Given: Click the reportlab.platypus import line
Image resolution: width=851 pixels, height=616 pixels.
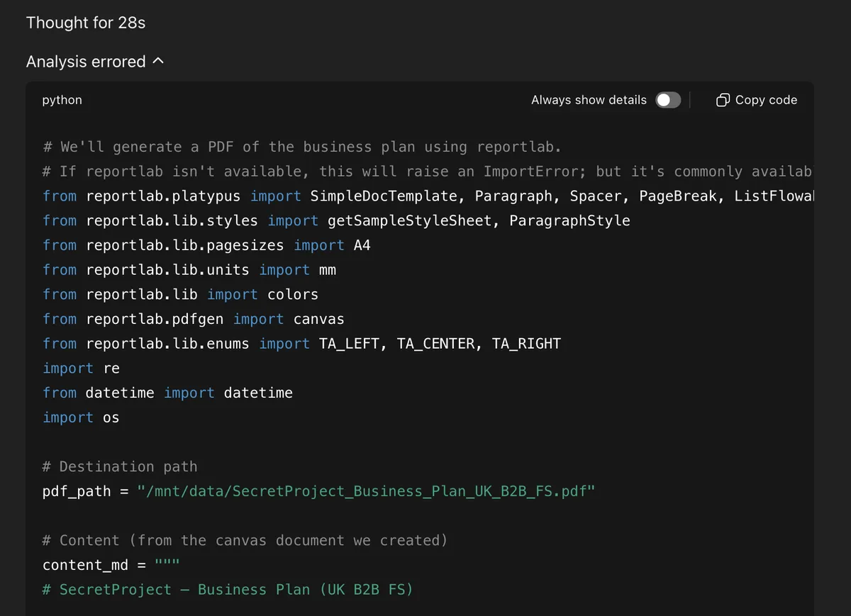Looking at the screenshot, I should [x=428, y=196].
